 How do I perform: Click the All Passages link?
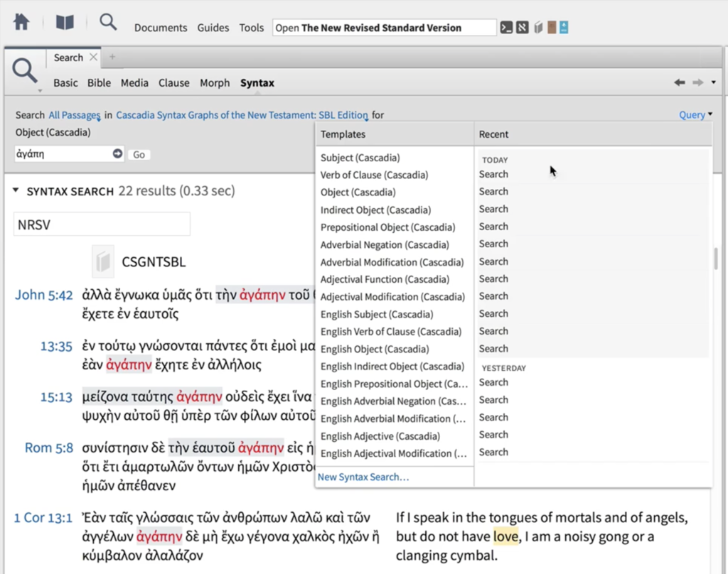tap(74, 114)
